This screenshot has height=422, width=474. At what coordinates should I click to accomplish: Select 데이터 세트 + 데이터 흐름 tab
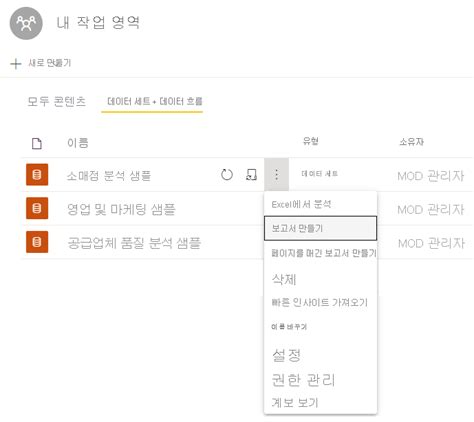pos(155,101)
